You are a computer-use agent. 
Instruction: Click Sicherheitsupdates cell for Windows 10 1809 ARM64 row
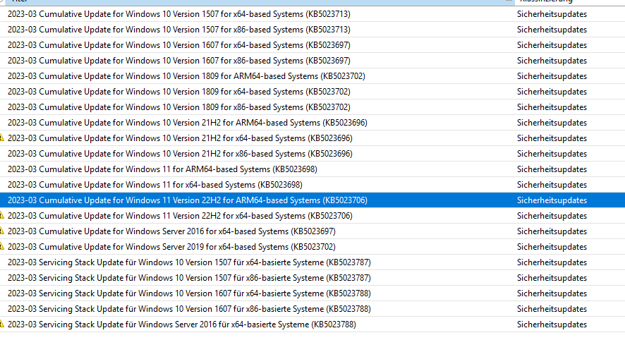pyautogui.click(x=552, y=76)
